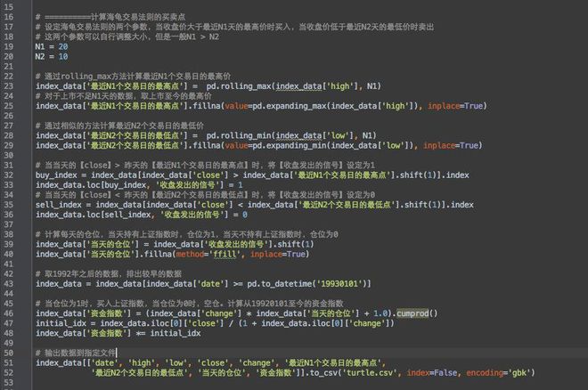This screenshot has width=588, height=390.
Task: Click line number 52 in the gutter
Action: pos(8,373)
